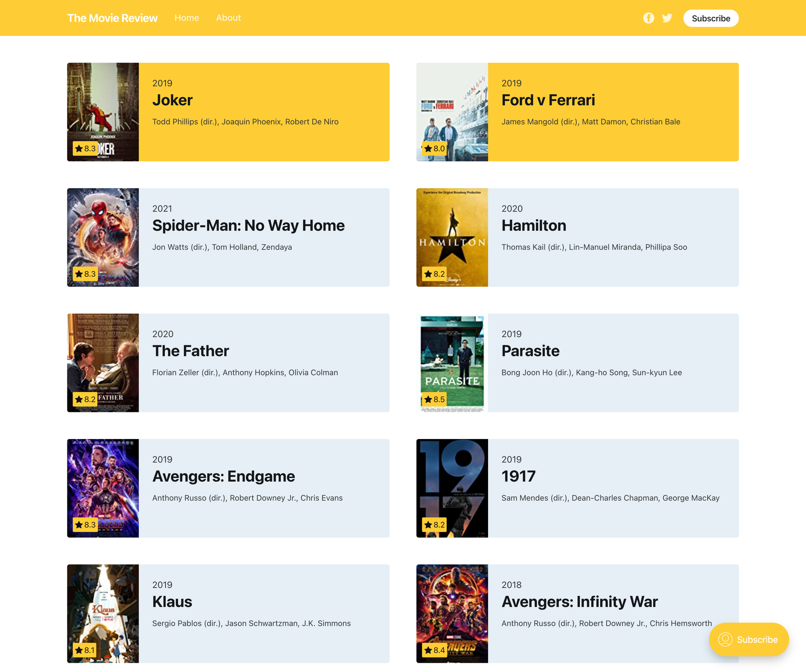Image resolution: width=806 pixels, height=672 pixels.
Task: Click The Movie Review logo link
Action: [x=112, y=17]
